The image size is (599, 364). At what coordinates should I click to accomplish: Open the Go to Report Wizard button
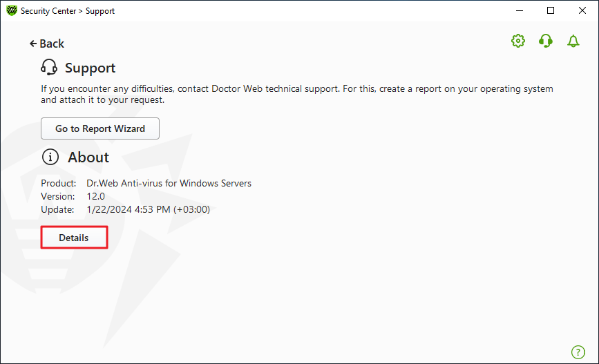tap(100, 128)
